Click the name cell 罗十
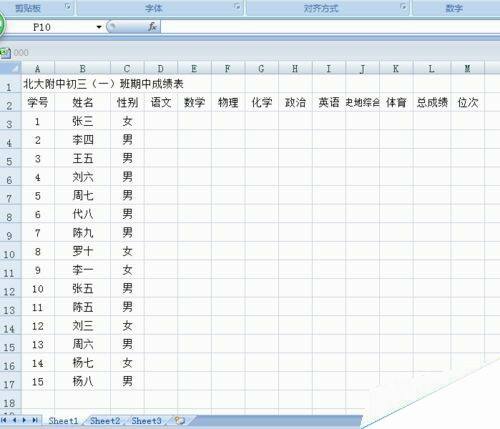 83,251
